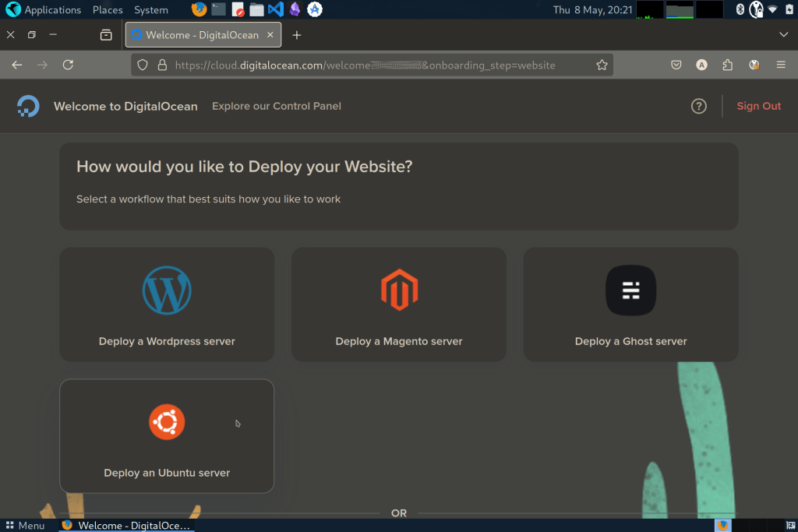The height and width of the screenshot is (532, 798).
Task: Open the Firefox View icon left of the tabs
Action: coord(106,35)
